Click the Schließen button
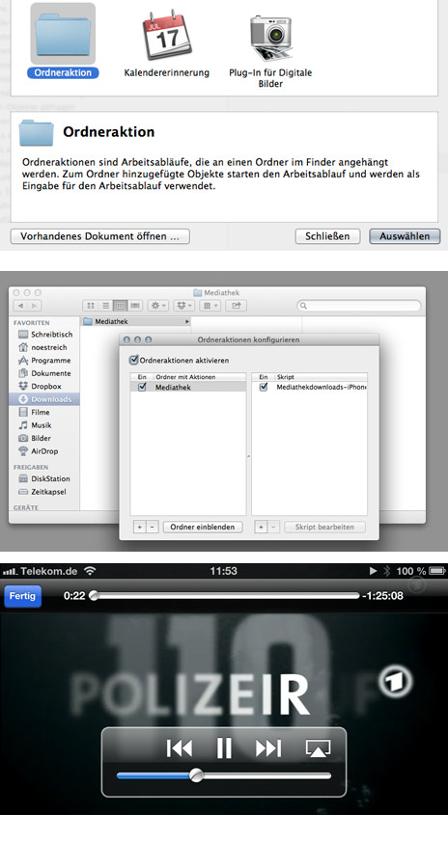This screenshot has width=448, height=868. click(327, 236)
